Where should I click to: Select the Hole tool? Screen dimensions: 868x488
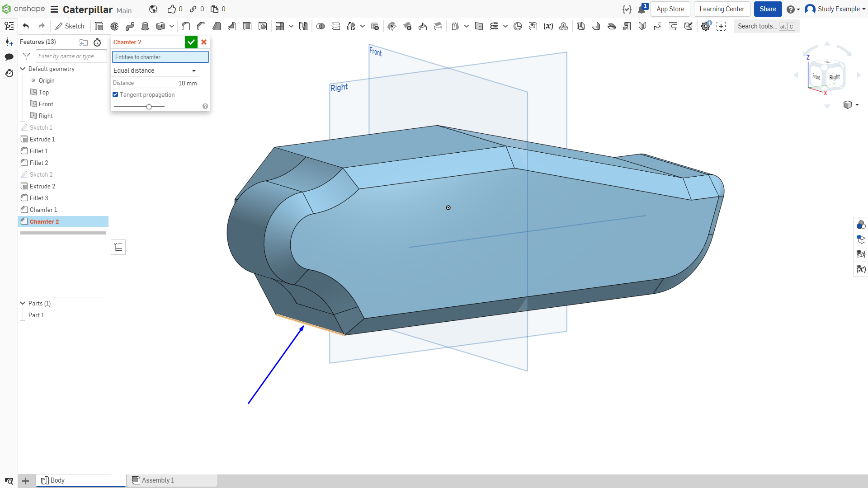263,26
